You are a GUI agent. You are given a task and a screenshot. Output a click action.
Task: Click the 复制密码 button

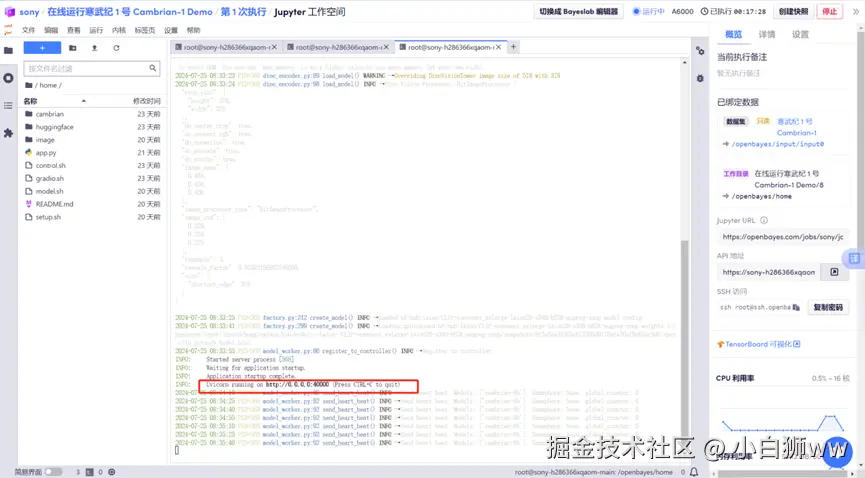click(x=828, y=307)
